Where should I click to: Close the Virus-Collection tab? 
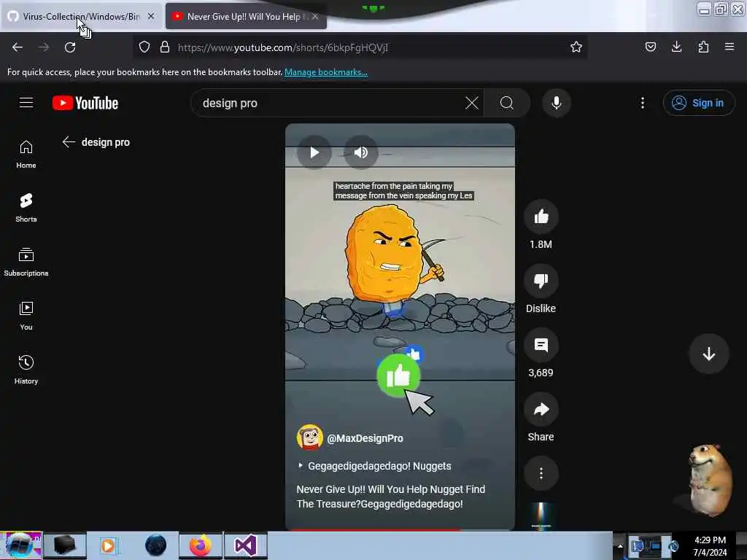(151, 16)
